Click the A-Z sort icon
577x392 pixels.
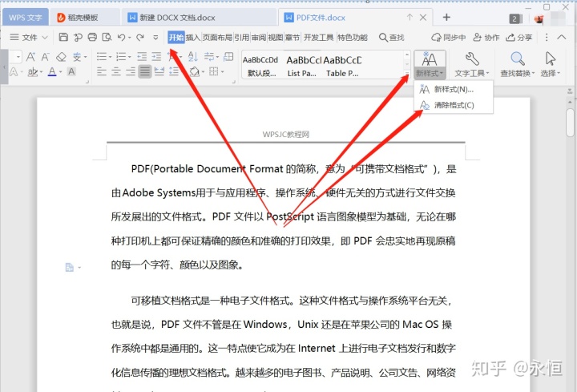pyautogui.click(x=193, y=56)
